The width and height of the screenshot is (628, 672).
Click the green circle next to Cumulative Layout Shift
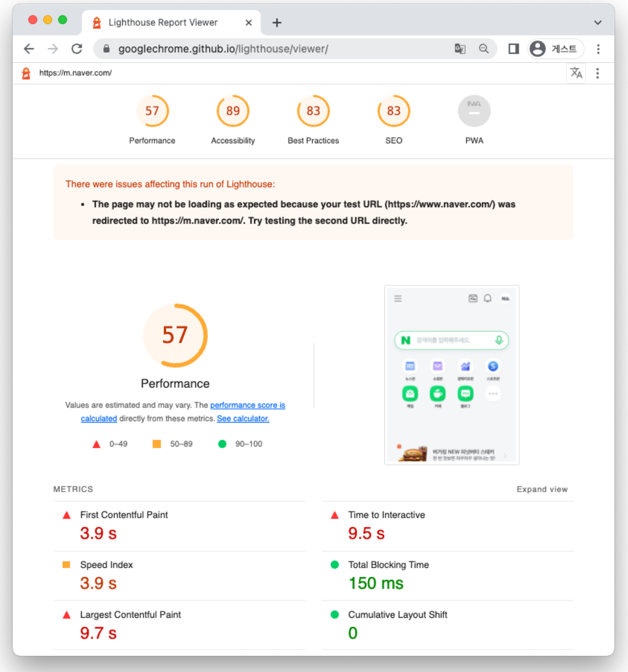tap(334, 615)
